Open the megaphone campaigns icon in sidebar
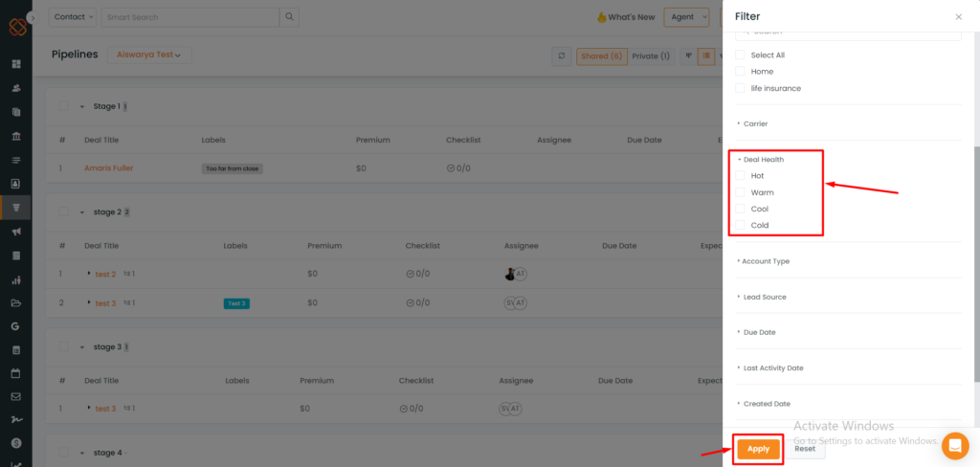Image resolution: width=980 pixels, height=467 pixels. tap(16, 232)
